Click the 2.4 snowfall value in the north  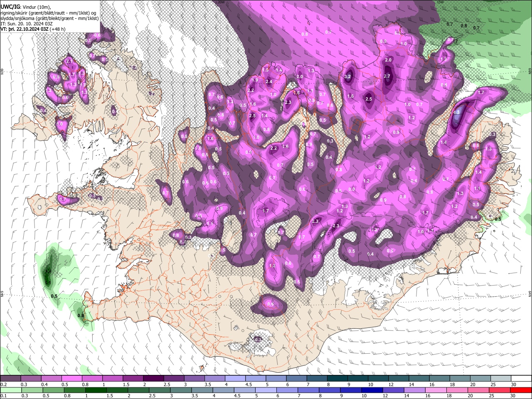coord(269,82)
